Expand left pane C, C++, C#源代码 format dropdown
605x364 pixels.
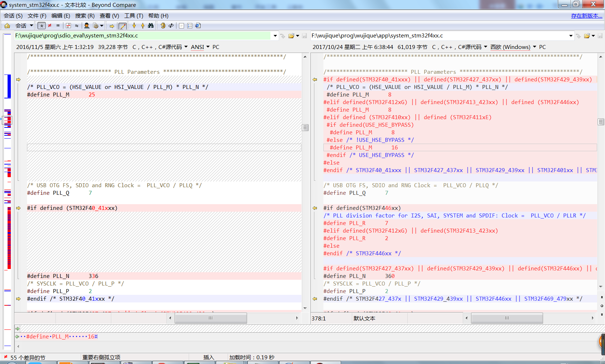coord(186,47)
